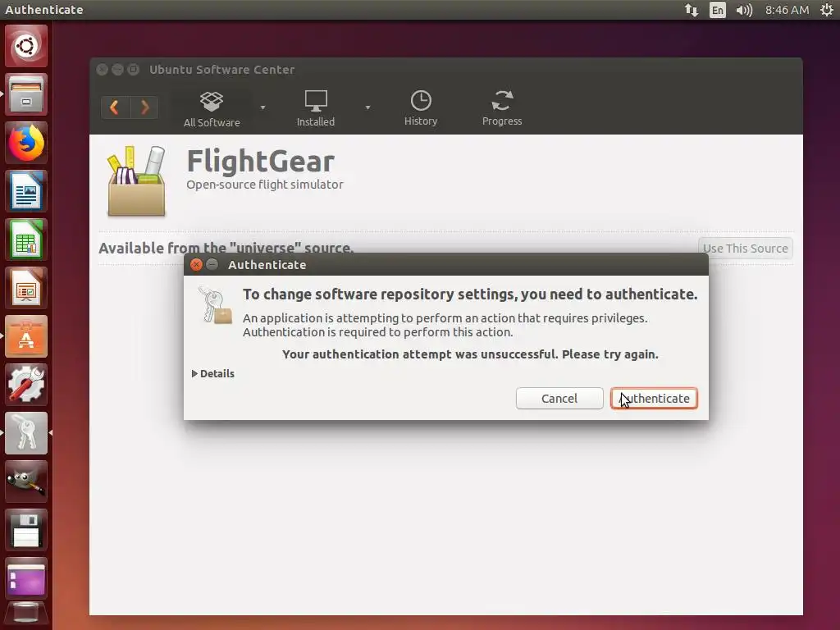Open the system power gear menu
This screenshot has height=630, width=840.
[x=827, y=10]
